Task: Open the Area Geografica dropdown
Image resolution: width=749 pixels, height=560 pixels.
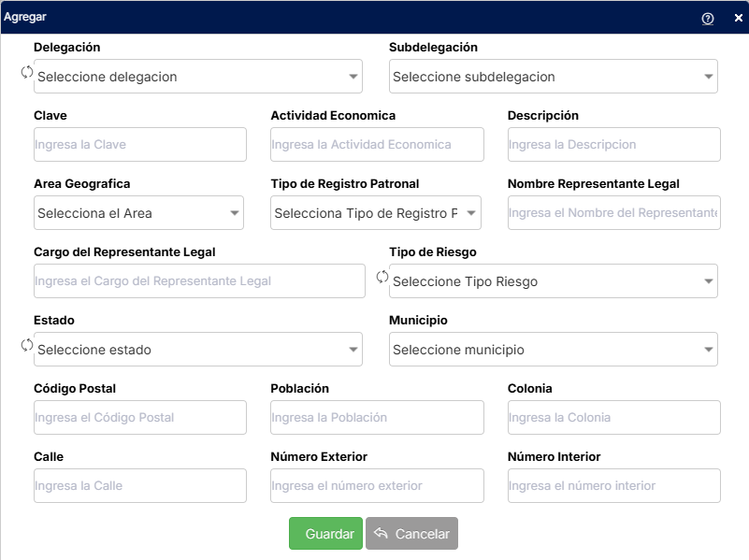Action: click(x=138, y=213)
